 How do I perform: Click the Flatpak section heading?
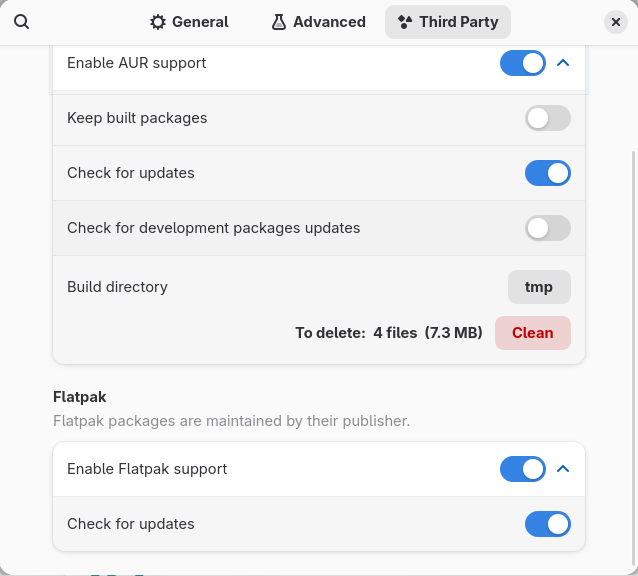tap(80, 397)
